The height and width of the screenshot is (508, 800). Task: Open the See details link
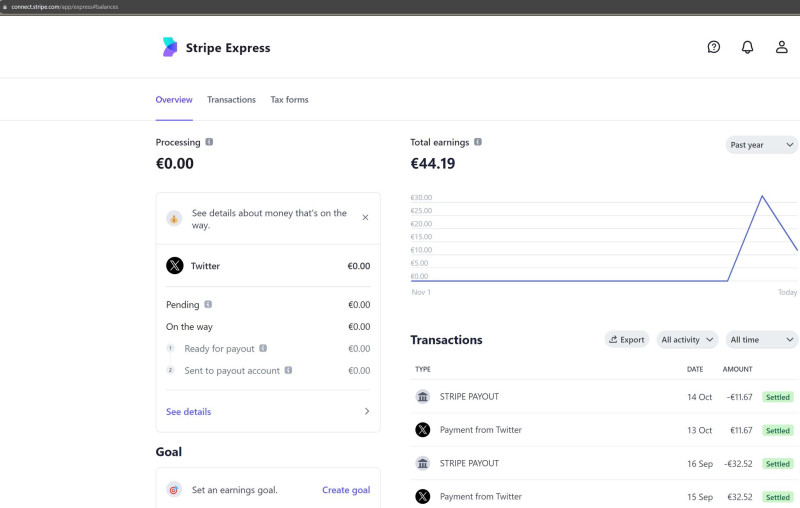click(x=188, y=412)
